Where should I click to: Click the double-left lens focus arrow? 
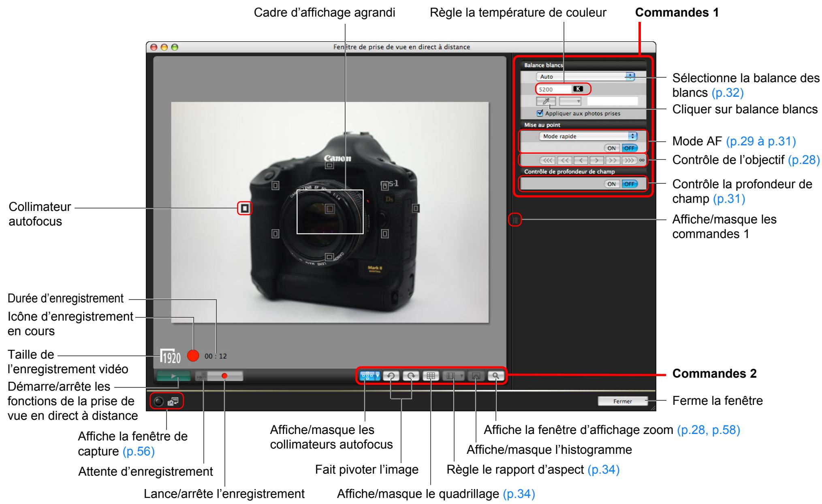(x=564, y=160)
